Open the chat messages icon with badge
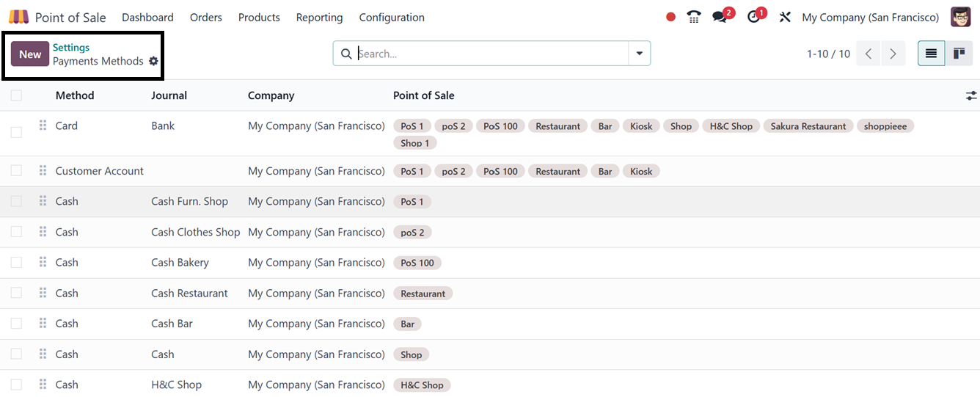This screenshot has height=397, width=980. tap(720, 17)
